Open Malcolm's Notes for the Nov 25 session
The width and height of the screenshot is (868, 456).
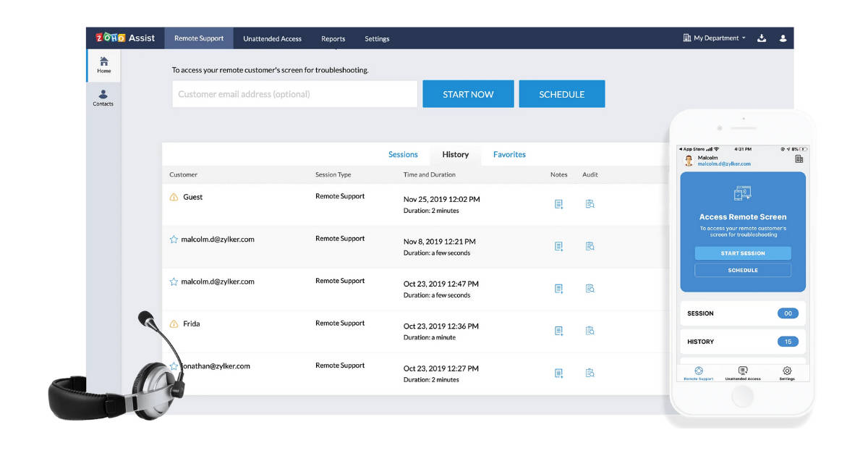click(x=558, y=204)
